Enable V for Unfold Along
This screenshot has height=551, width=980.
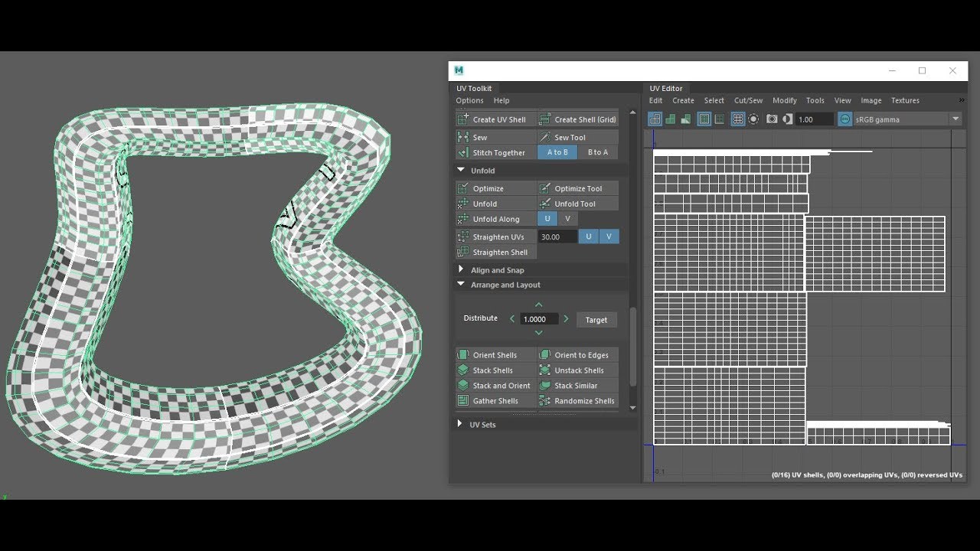click(x=567, y=219)
